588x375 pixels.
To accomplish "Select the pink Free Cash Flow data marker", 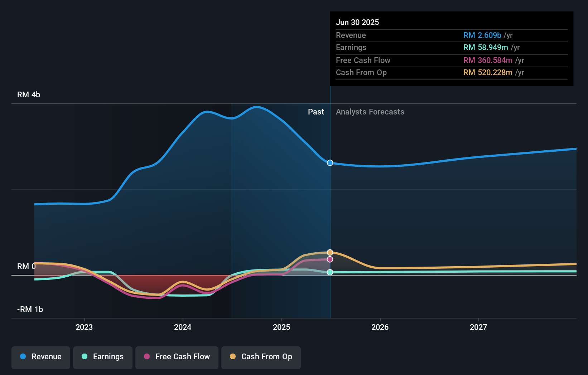I will pos(330,259).
